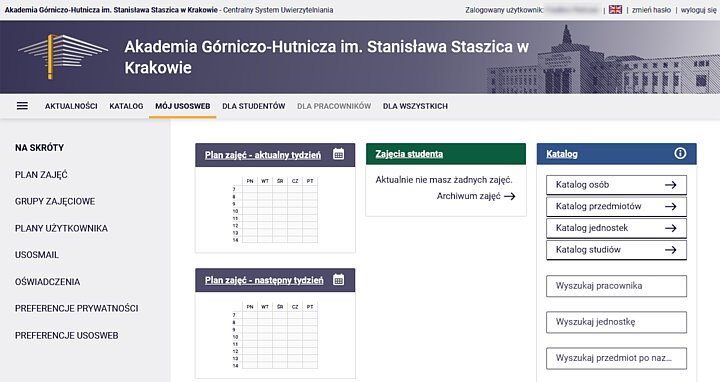Select NA SKRÓTY in sidebar

click(x=39, y=148)
